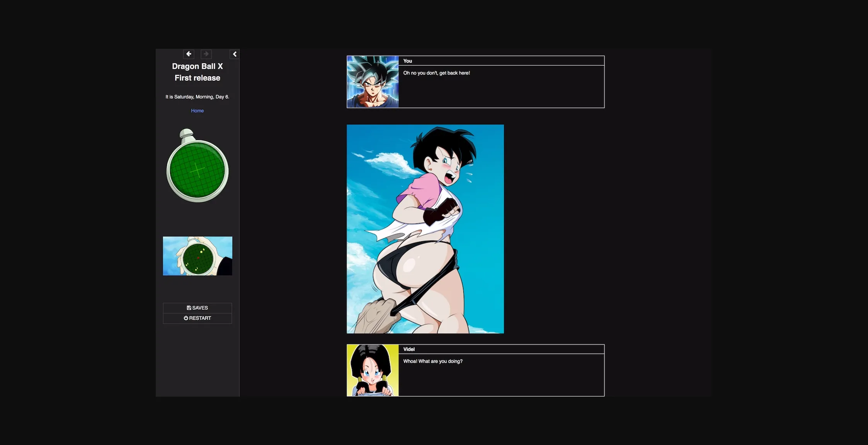Open the Home link
The width and height of the screenshot is (868, 445).
click(x=197, y=111)
